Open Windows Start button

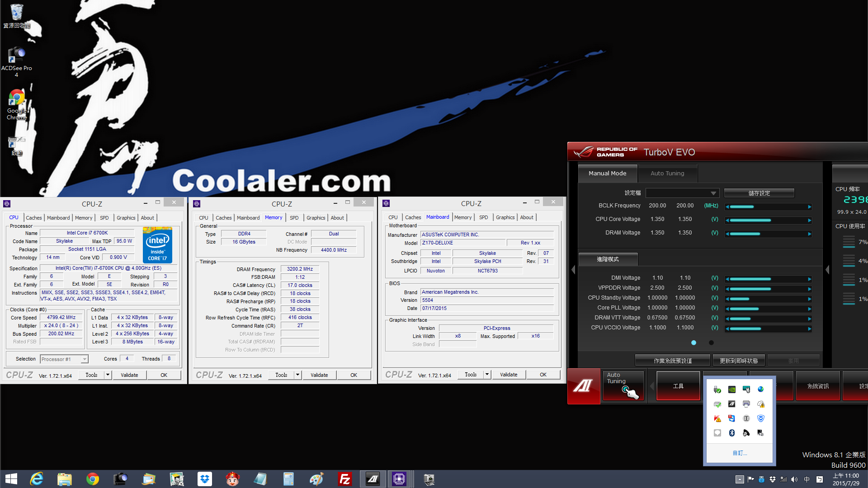click(x=11, y=479)
